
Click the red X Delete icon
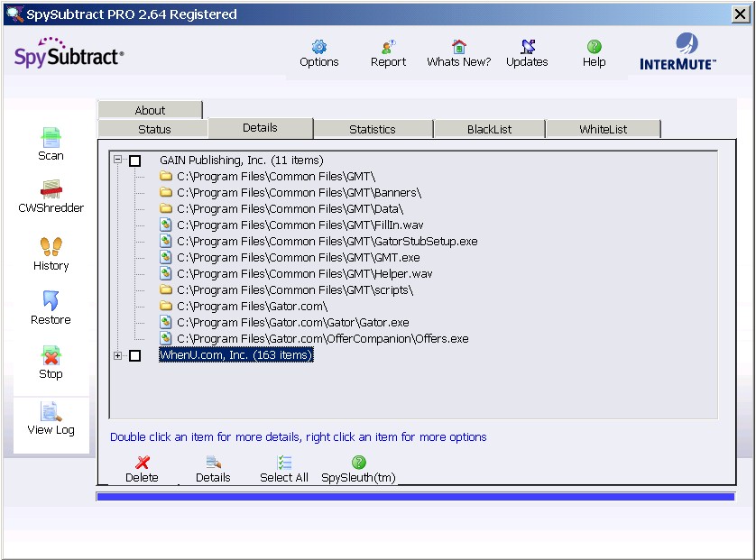point(143,463)
